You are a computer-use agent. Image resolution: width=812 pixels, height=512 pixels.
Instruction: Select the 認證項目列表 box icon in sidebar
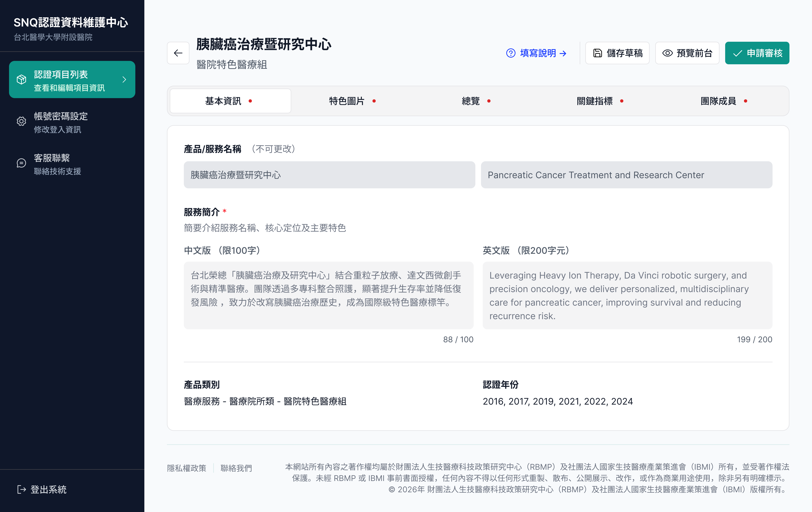21,80
